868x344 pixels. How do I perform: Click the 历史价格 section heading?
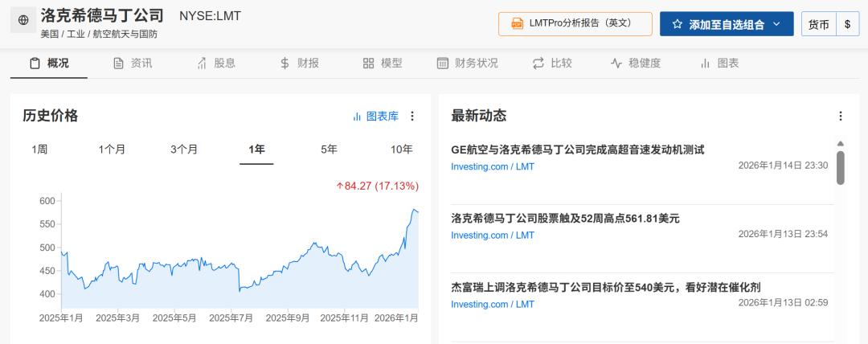[x=51, y=116]
